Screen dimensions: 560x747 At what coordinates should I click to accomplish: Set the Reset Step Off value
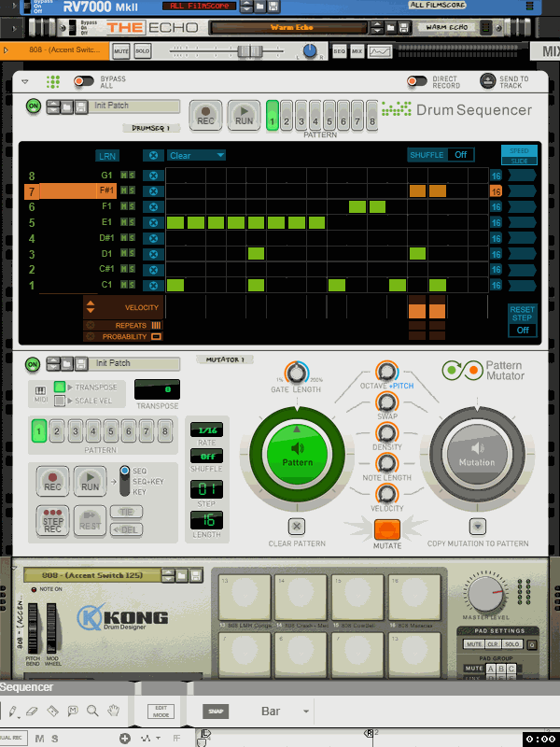click(x=523, y=330)
